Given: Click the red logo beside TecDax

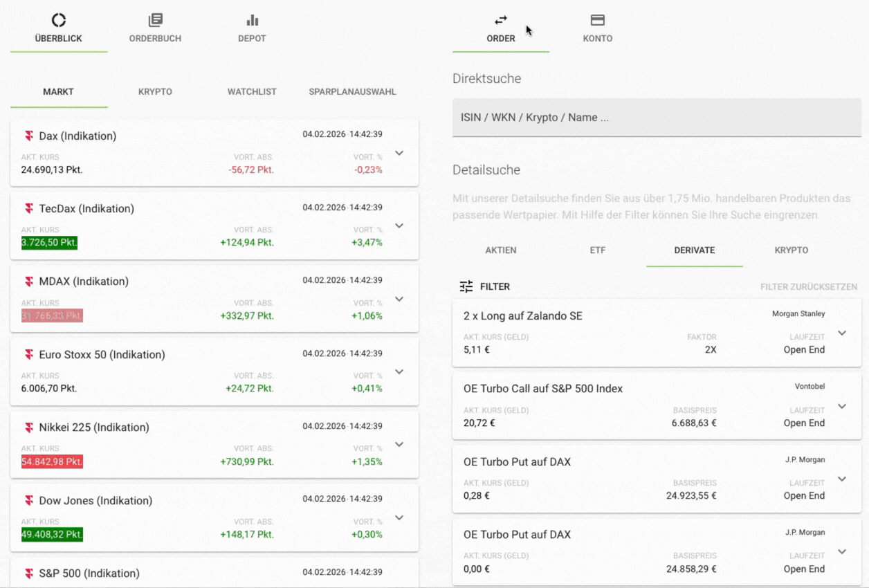Looking at the screenshot, I should pyautogui.click(x=29, y=209).
